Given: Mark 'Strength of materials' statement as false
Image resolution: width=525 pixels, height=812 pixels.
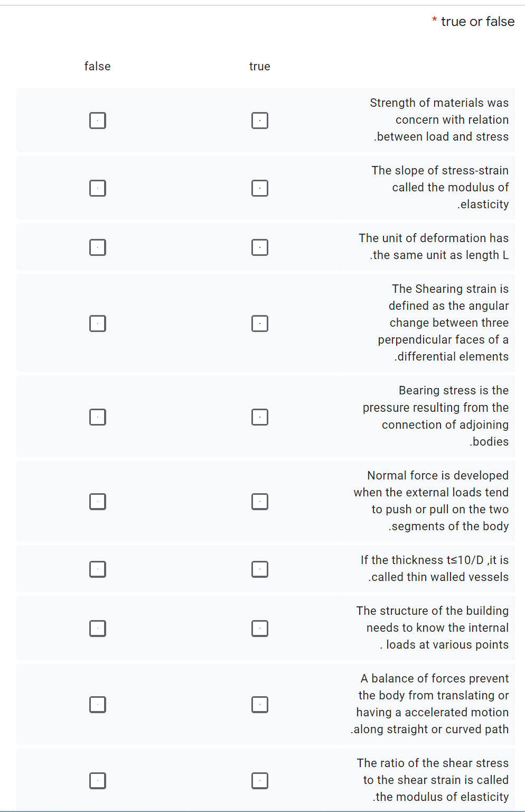Looking at the screenshot, I should [x=98, y=121].
